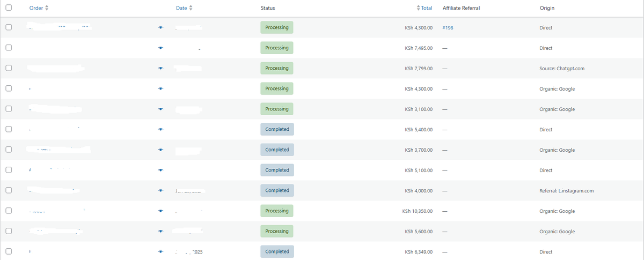Click Completed badge on KSh 5,400.00 order
Screen dimensions: 644x260
tap(277, 129)
